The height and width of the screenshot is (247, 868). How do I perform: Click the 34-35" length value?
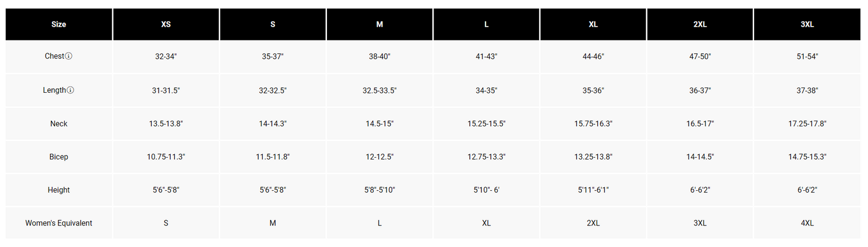486,90
